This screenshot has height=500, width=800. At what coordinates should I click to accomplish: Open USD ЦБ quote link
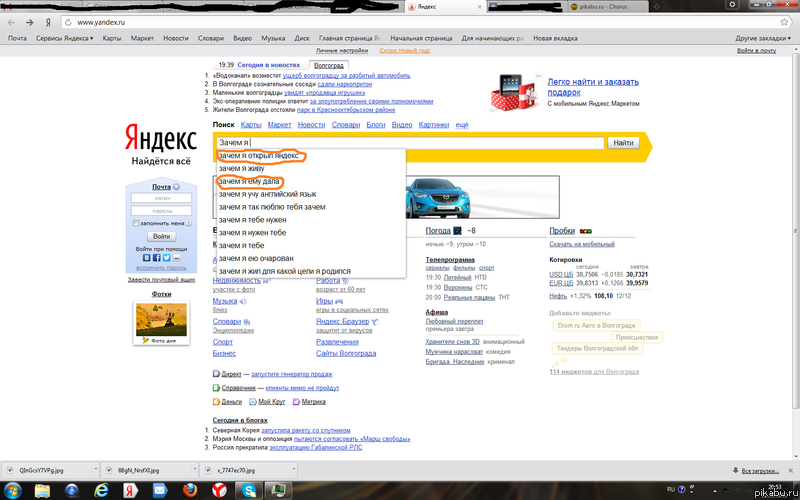[561, 274]
